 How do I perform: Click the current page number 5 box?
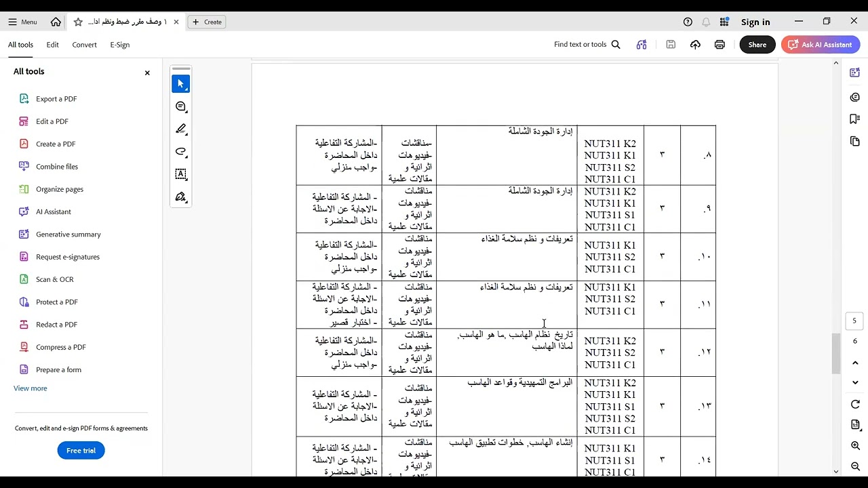854,321
